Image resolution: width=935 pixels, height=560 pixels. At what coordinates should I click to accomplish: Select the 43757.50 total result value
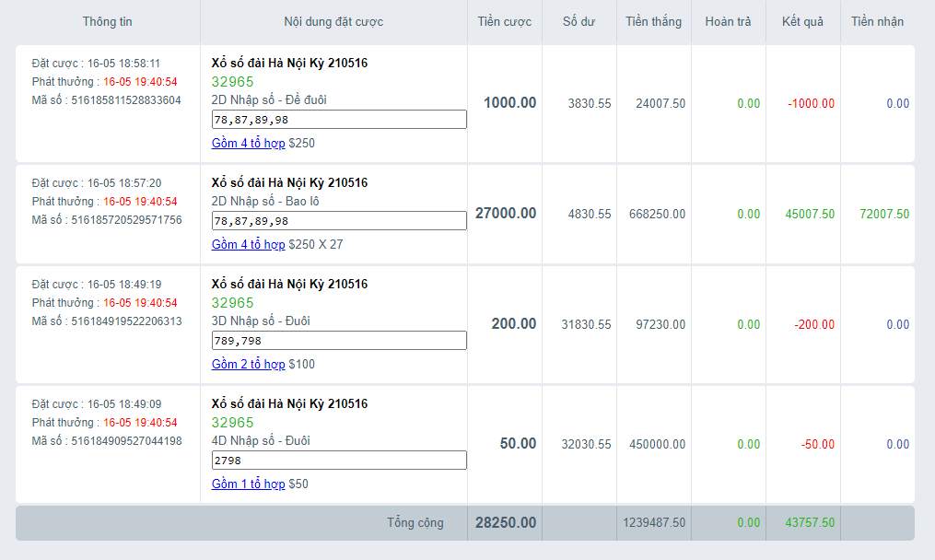pyautogui.click(x=810, y=523)
